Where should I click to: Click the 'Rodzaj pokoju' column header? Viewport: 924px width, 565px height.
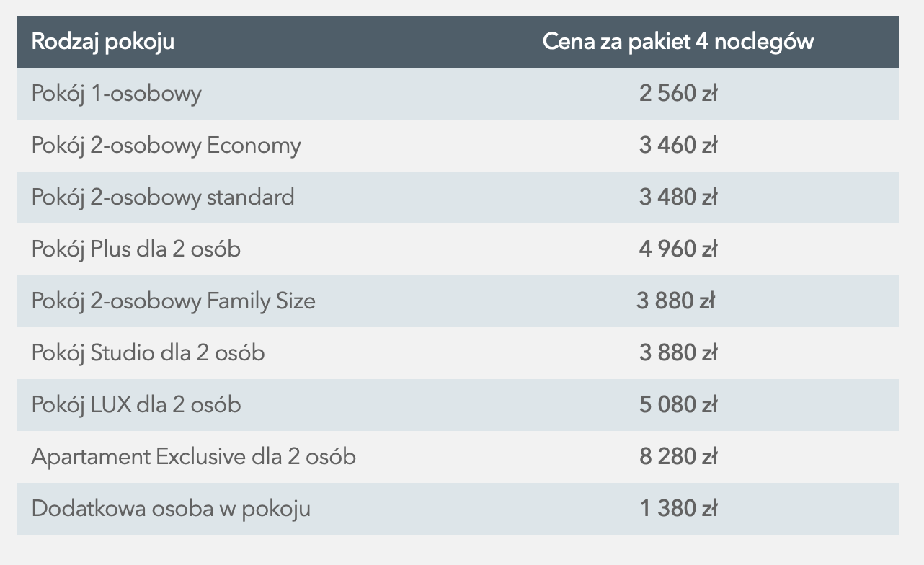pyautogui.click(x=103, y=42)
